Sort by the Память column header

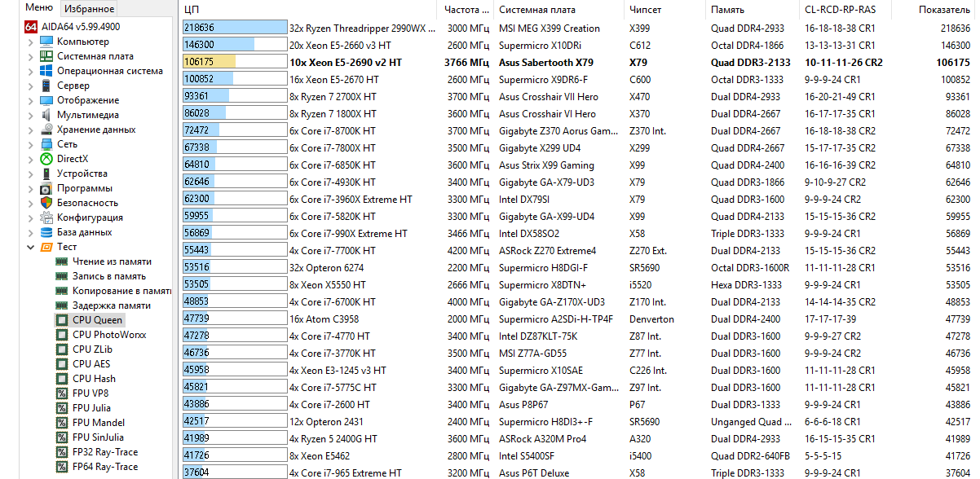(752, 10)
